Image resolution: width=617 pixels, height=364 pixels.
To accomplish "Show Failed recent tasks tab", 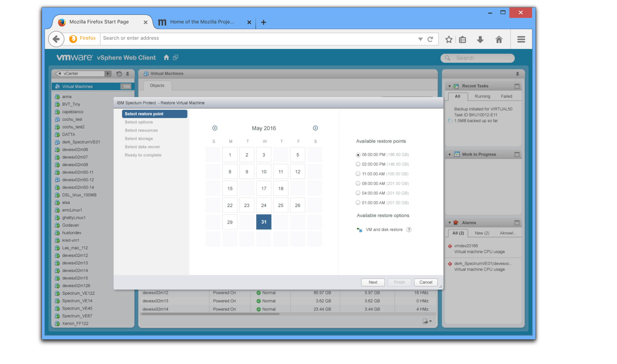I will tap(506, 96).
